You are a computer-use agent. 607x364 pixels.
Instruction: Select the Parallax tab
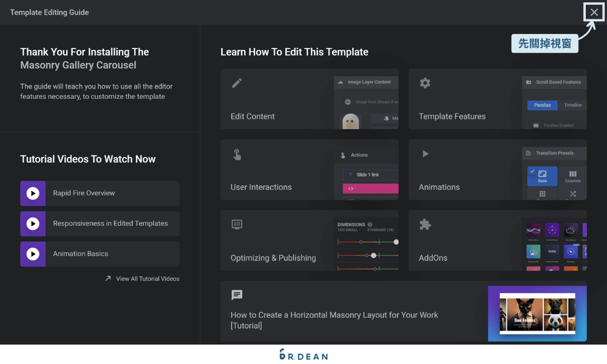point(543,105)
